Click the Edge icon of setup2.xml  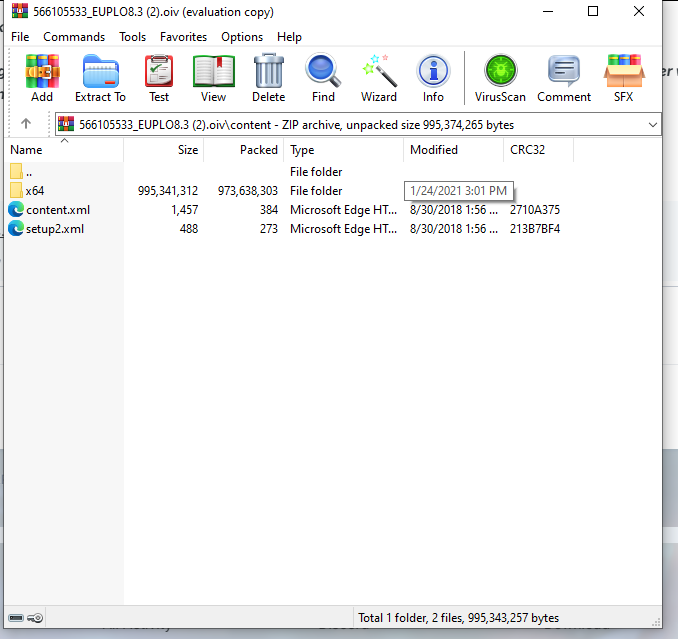(16, 228)
